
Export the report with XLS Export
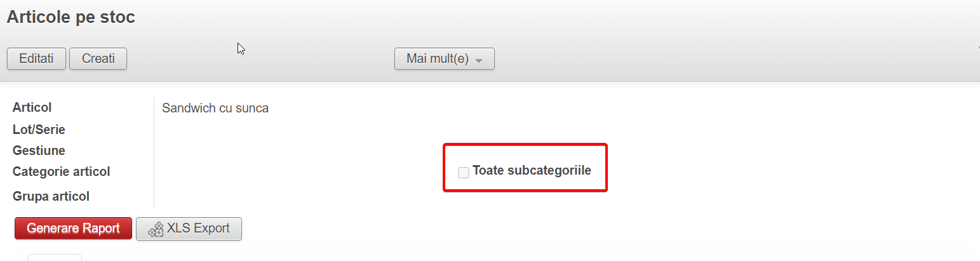click(x=189, y=229)
